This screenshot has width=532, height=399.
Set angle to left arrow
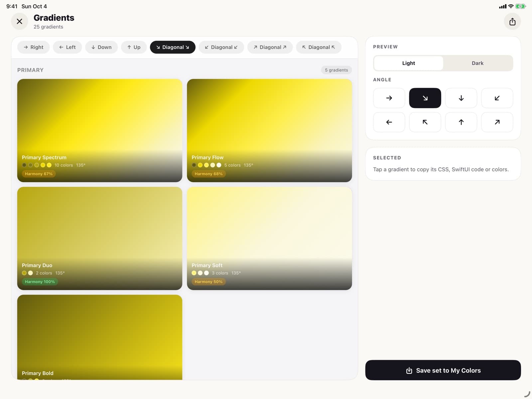tap(389, 122)
